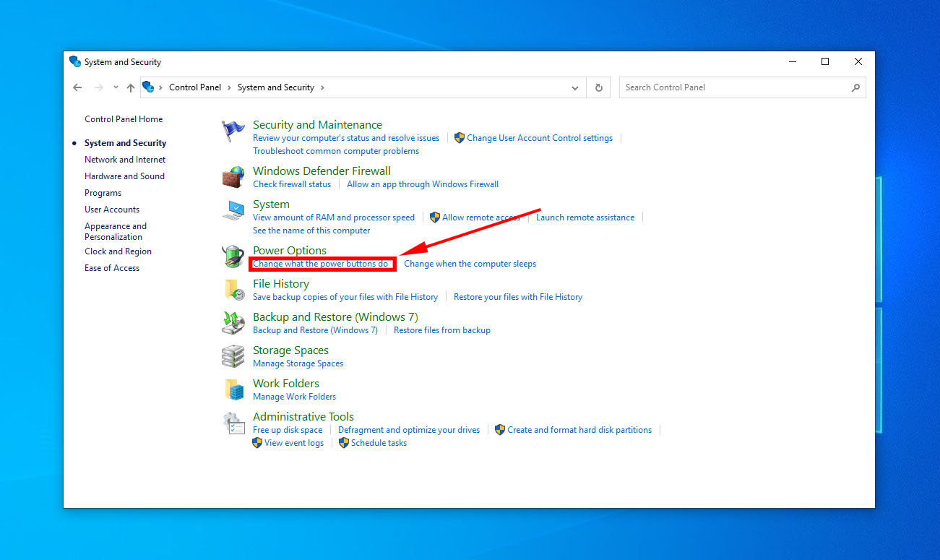Click the Administrative Tools gear icon
Image resolution: width=940 pixels, height=560 pixels.
[233, 423]
